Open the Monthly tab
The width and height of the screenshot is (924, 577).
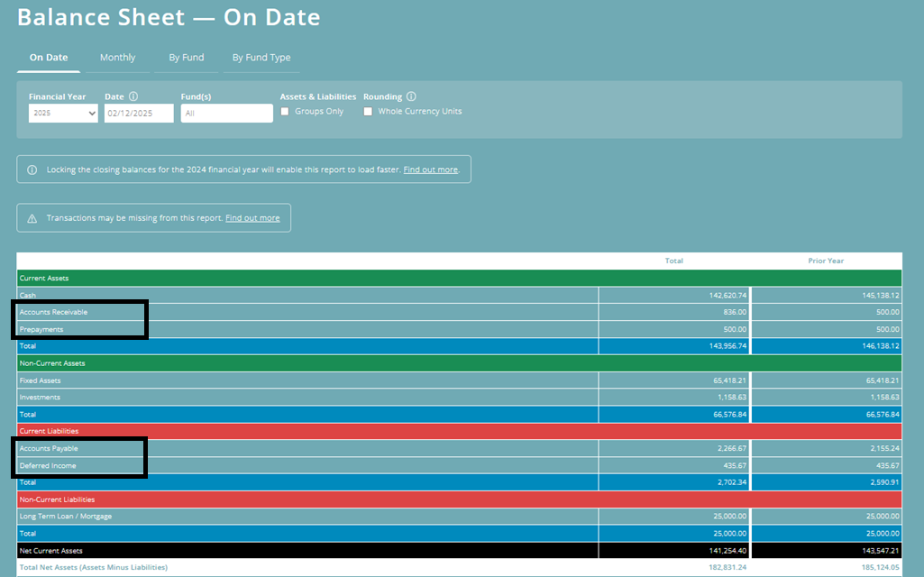(x=117, y=58)
